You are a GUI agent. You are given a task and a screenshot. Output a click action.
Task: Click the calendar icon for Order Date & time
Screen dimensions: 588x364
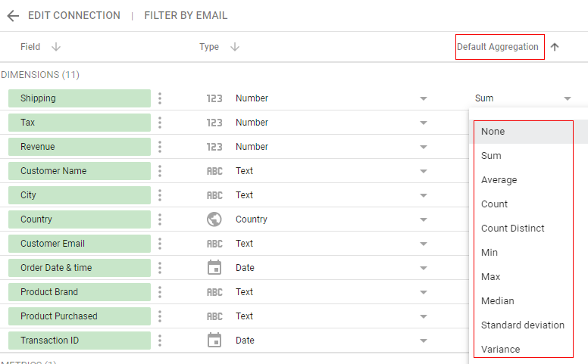pyautogui.click(x=214, y=267)
